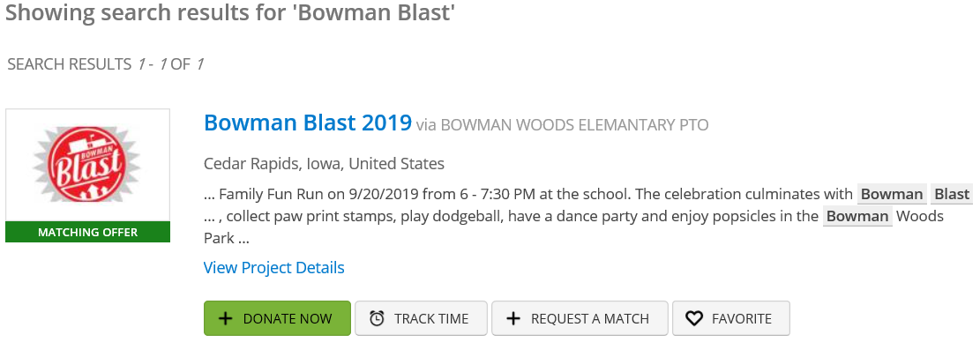This screenshot has width=980, height=357.
Task: Add the project using the Favorite button
Action: (731, 318)
